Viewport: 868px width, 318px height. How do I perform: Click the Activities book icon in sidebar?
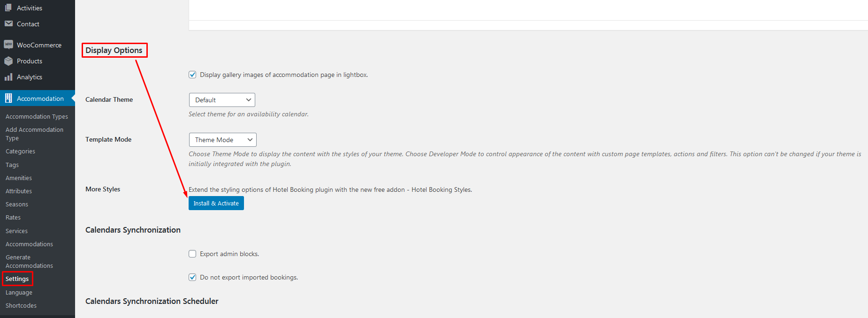[8, 8]
